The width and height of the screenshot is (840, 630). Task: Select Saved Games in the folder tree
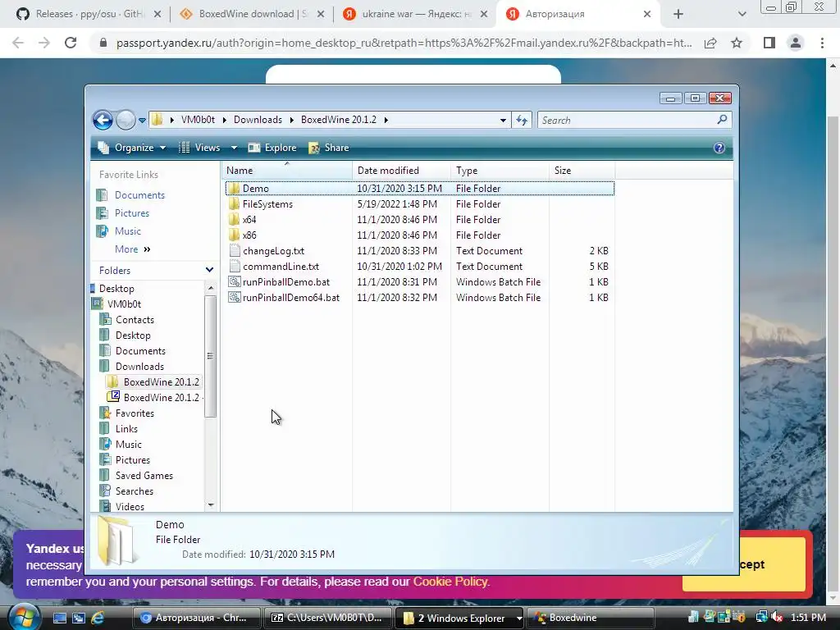(x=144, y=475)
